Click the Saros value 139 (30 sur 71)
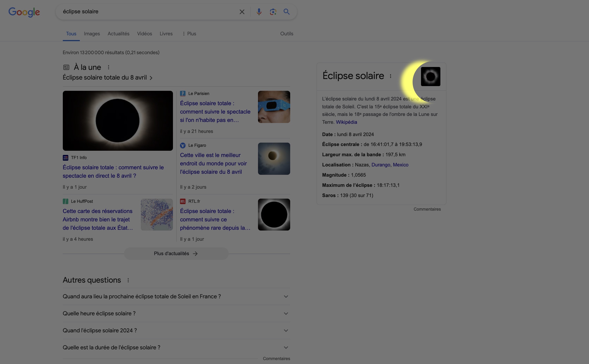The width and height of the screenshot is (589, 364). 357,195
